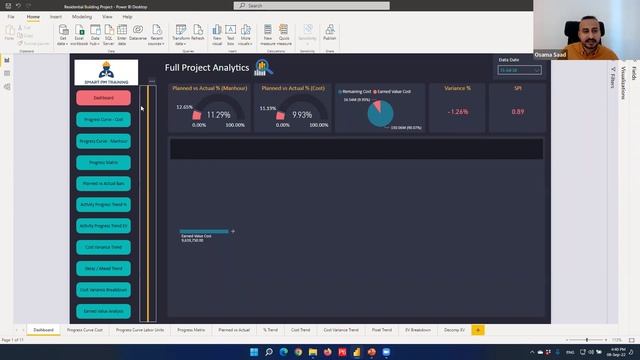Switch to Cost Variance Trend page tab

[341, 330]
